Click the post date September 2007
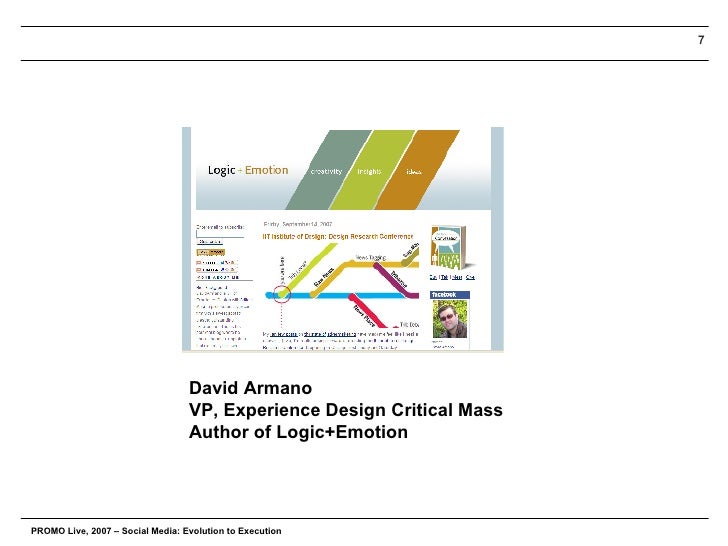 point(298,224)
